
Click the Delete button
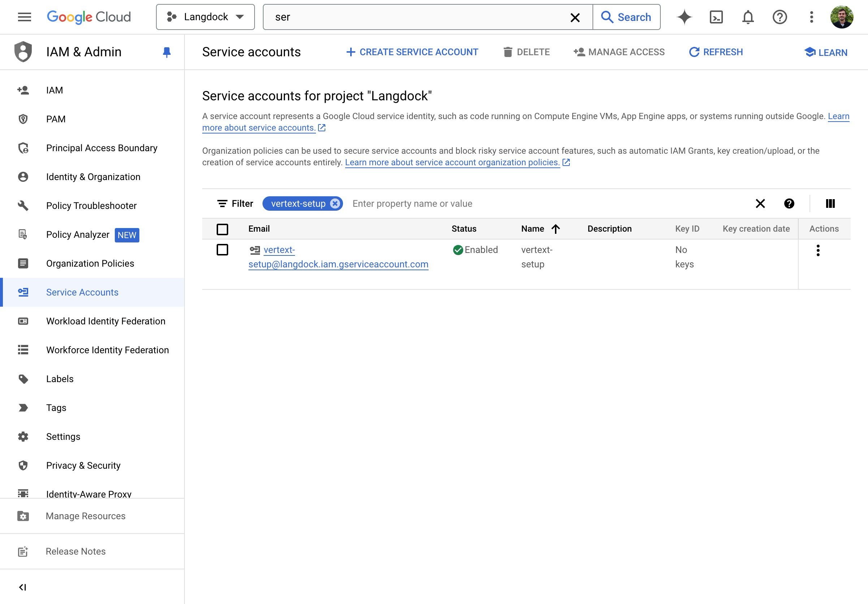tap(526, 52)
